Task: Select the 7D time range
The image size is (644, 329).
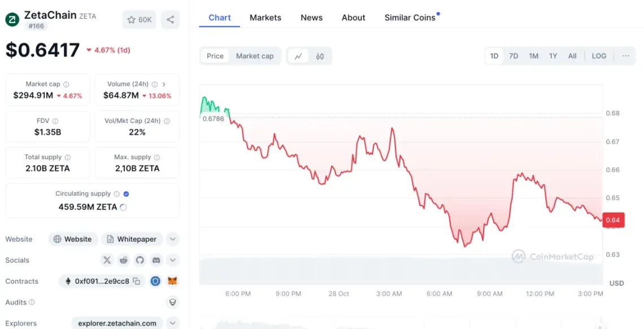Action: (514, 56)
